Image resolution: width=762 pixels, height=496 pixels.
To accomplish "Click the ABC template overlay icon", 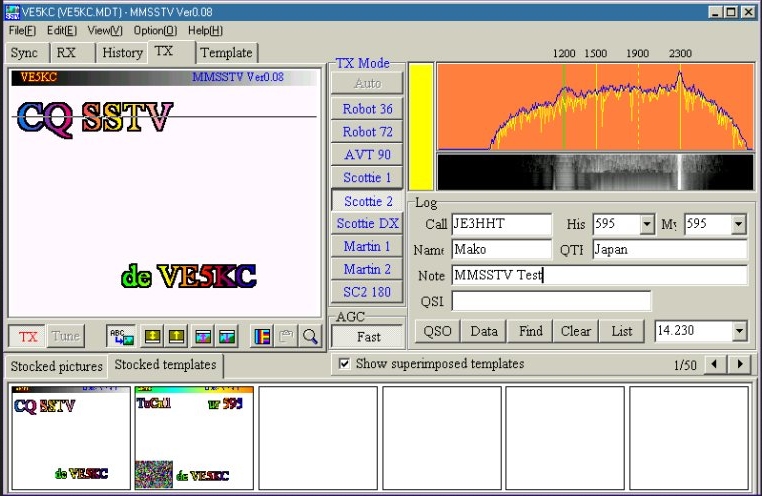I will (x=122, y=336).
